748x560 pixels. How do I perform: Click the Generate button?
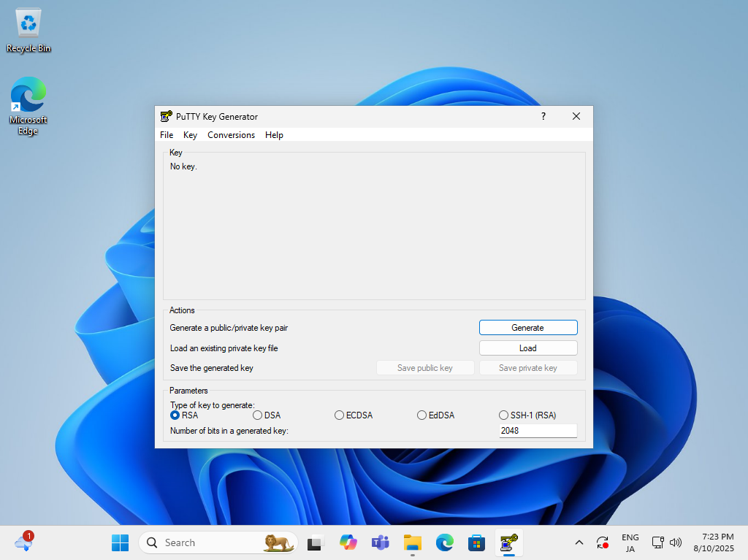(x=527, y=328)
